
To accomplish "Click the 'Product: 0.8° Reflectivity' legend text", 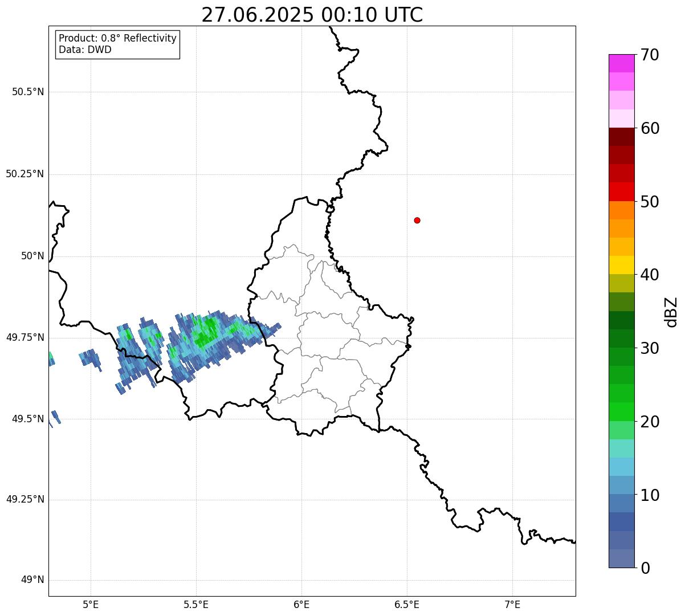I will (118, 38).
